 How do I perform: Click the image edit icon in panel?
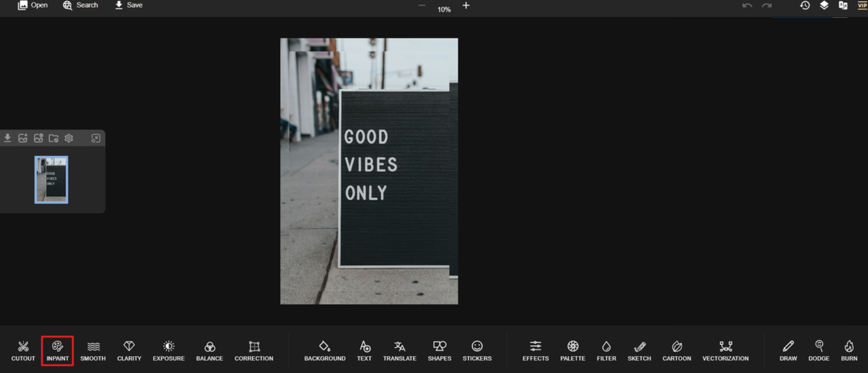(x=38, y=138)
